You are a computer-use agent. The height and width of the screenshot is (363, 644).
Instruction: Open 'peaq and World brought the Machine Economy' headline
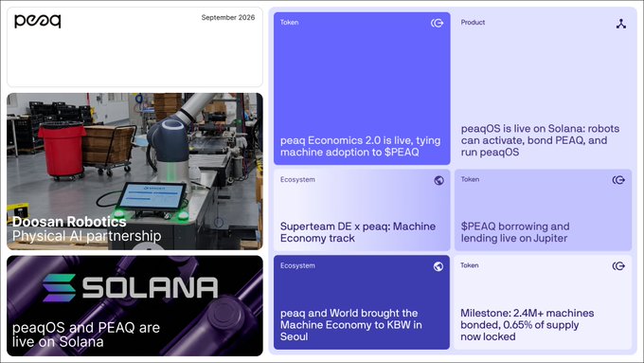(x=351, y=325)
